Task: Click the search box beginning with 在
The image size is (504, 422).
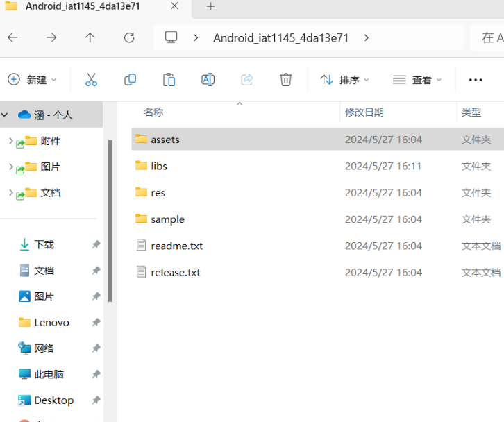Action: point(487,38)
